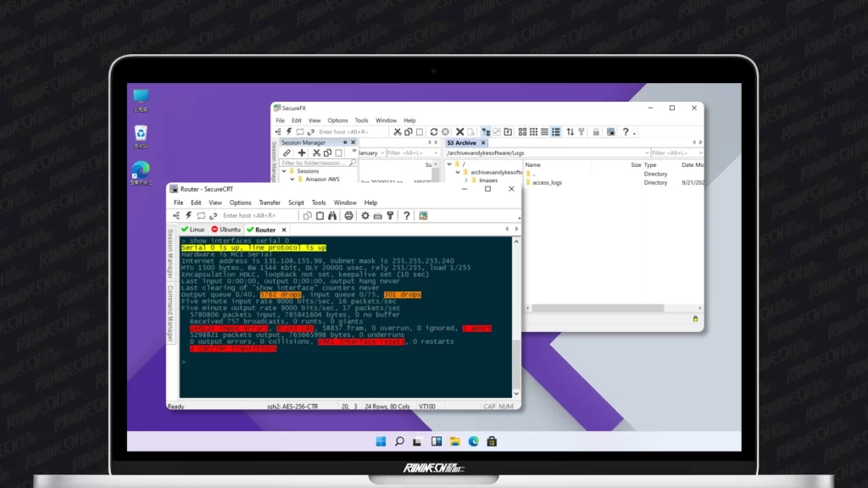Click the Delete X icon in SecureFX toolbar
Viewport: 868px width, 488px height.
point(459,132)
